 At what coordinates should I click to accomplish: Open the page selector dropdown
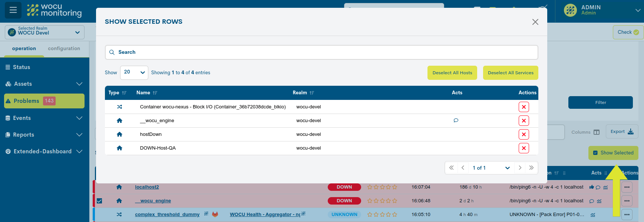(491, 168)
